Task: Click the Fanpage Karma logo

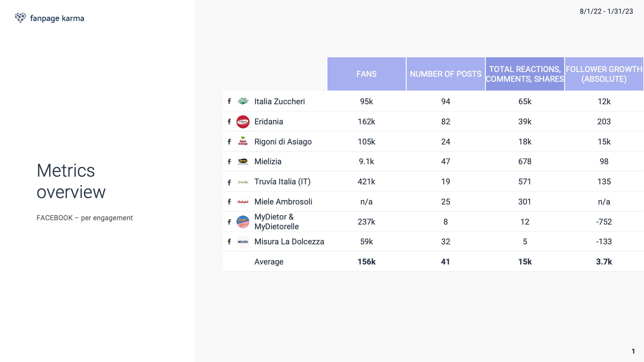Action: tap(49, 18)
